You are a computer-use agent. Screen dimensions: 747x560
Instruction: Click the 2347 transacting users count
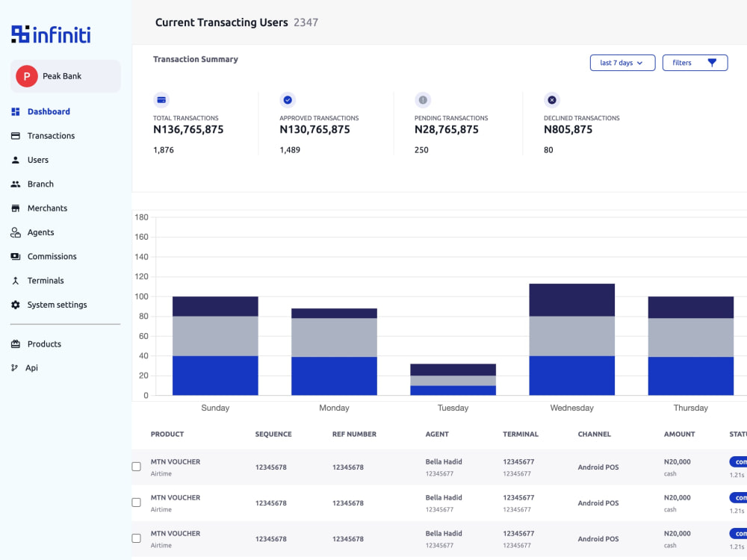pyautogui.click(x=306, y=22)
